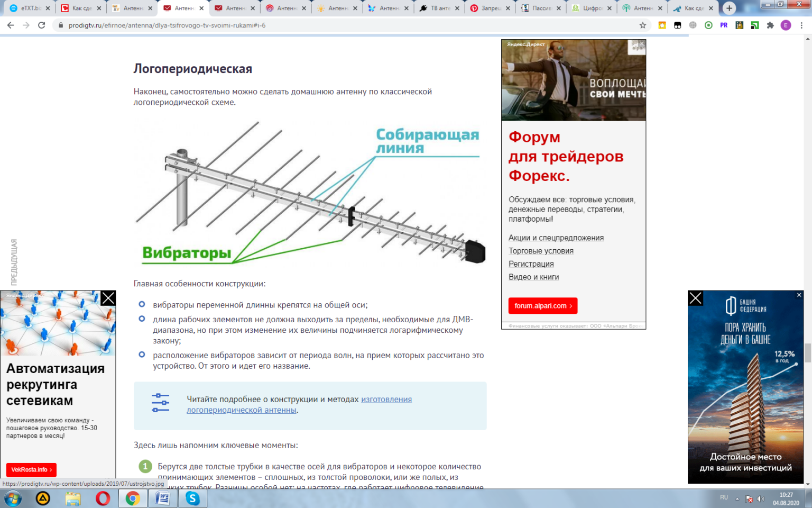Click the page vertical scrollbar thumb
Image resolution: width=812 pixels, height=508 pixels.
808,353
